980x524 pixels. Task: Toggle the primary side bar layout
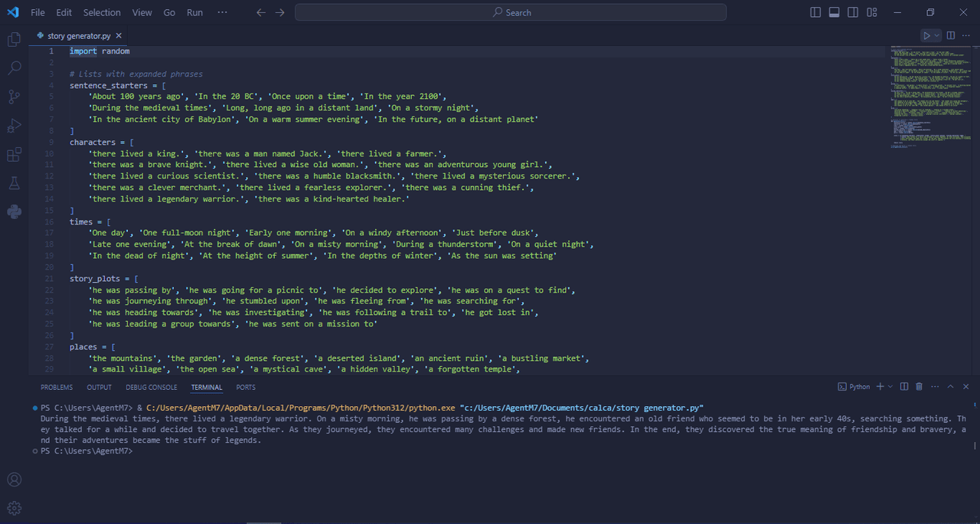click(x=815, y=12)
